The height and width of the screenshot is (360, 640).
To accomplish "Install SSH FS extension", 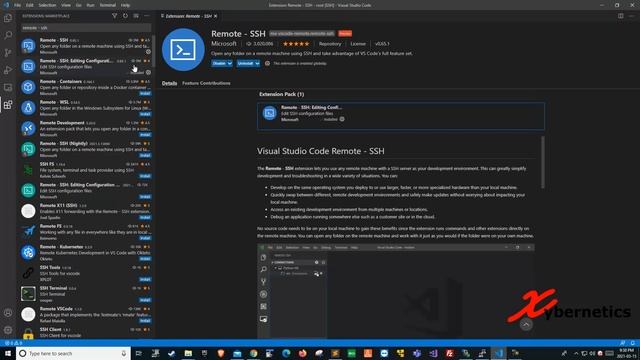I will [x=145, y=176].
